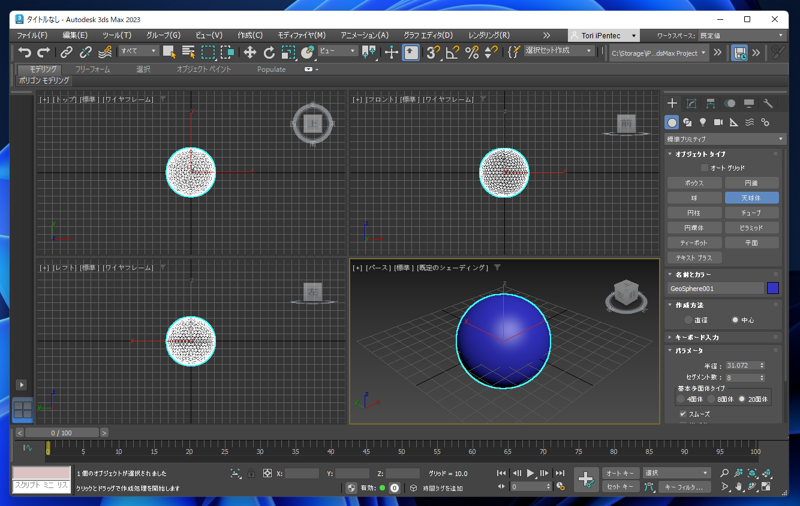Click the ピラミッド primitive button
The image size is (800, 506).
[x=752, y=227]
